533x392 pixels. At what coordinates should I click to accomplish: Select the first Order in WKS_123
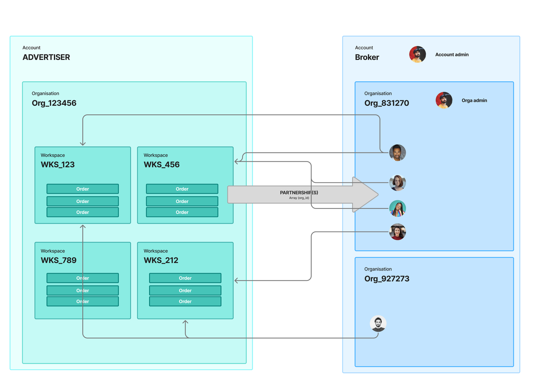(83, 189)
